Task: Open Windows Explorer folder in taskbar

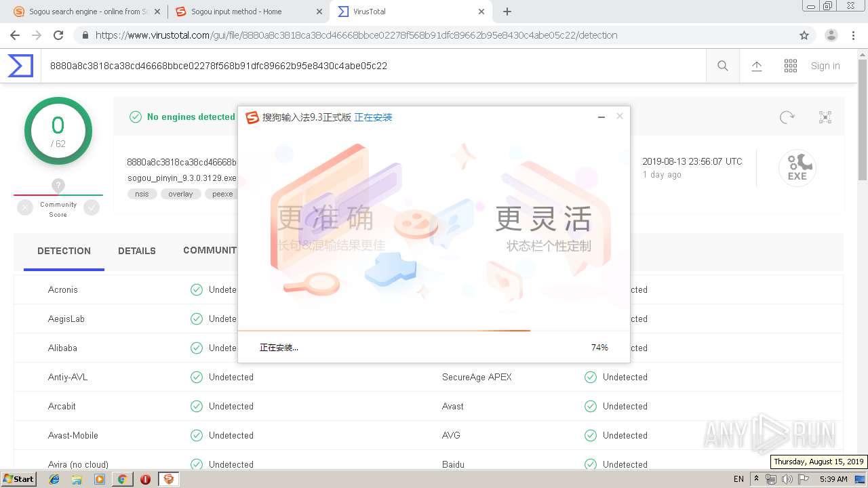Action: pos(77,479)
